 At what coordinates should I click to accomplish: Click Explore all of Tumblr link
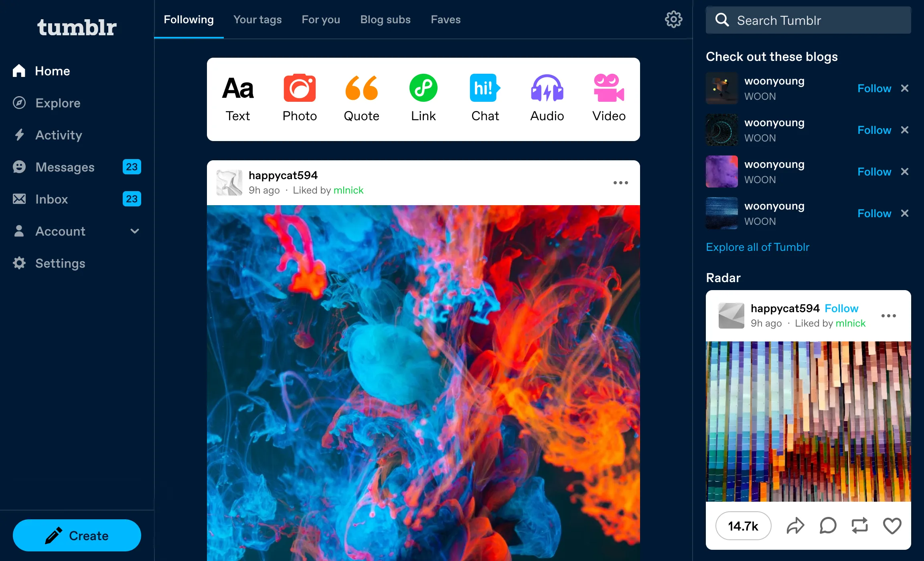[x=758, y=247]
